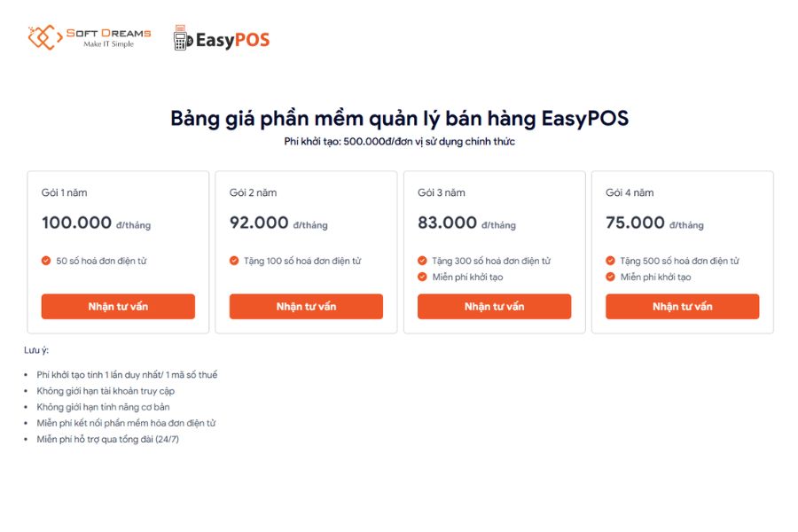Click the check icon beside 'Tặng 100 số hoá đơn điện tử'
798x532 pixels.
click(235, 261)
